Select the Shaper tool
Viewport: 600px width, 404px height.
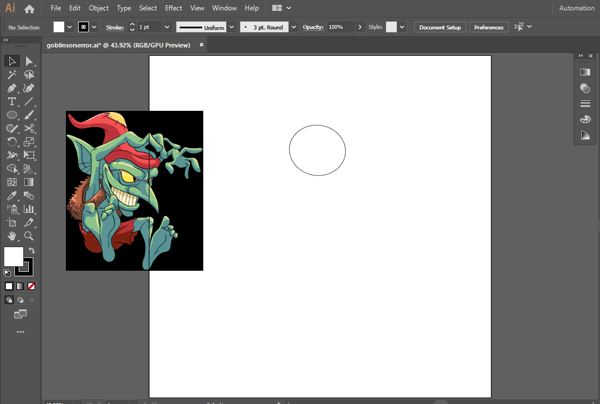[12, 128]
